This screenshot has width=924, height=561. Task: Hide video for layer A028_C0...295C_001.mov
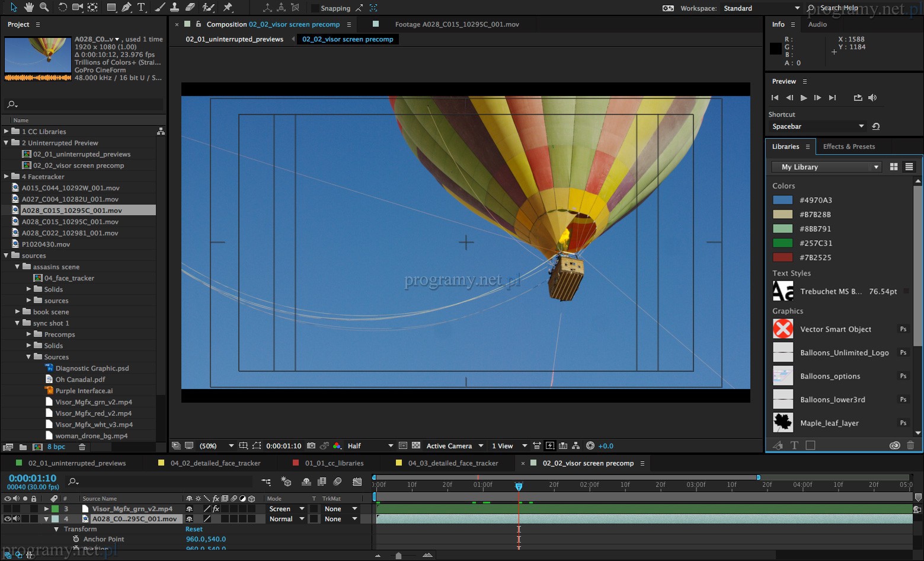(8, 519)
